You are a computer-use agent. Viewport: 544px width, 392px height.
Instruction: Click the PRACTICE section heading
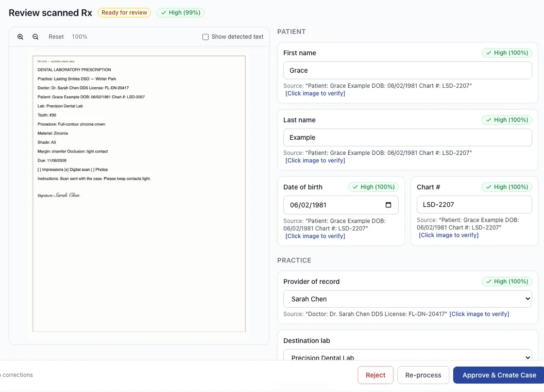[294, 261]
